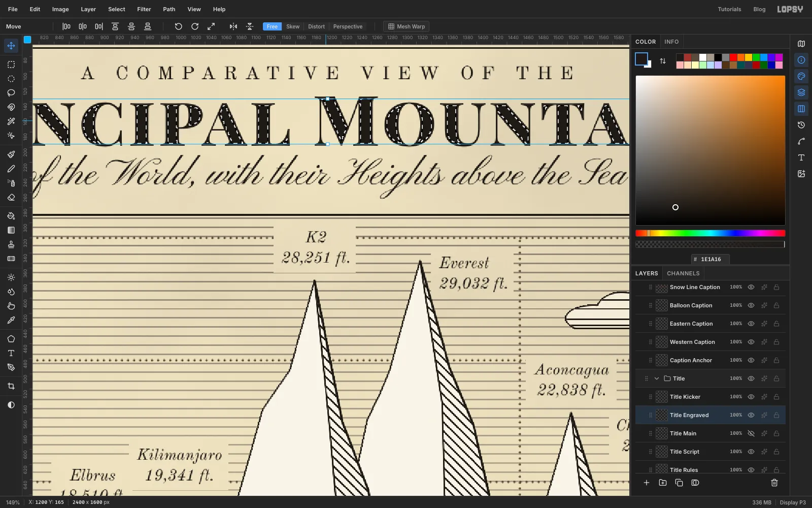
Task: Click the hue slider bar
Action: (710, 233)
